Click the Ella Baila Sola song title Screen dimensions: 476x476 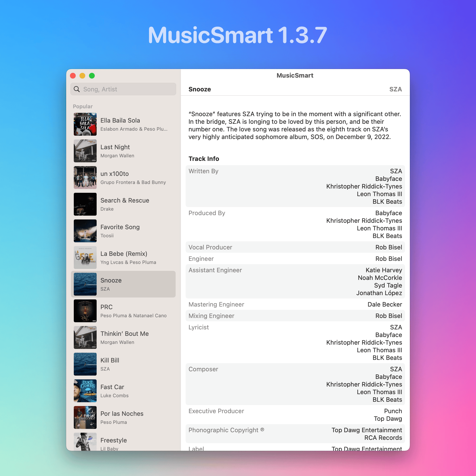coord(120,120)
